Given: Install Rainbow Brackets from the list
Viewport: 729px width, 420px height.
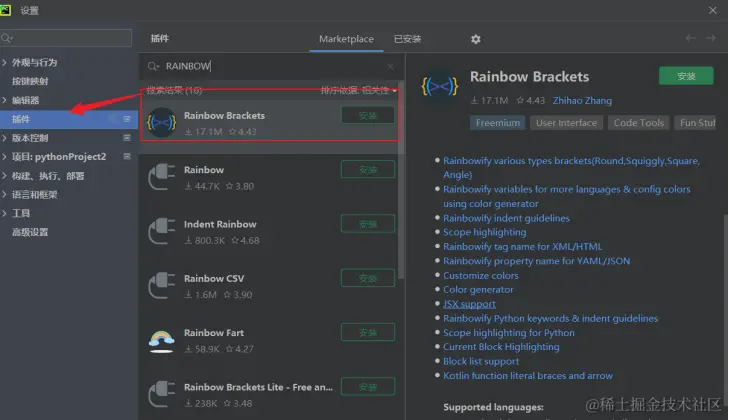Looking at the screenshot, I should coord(368,115).
